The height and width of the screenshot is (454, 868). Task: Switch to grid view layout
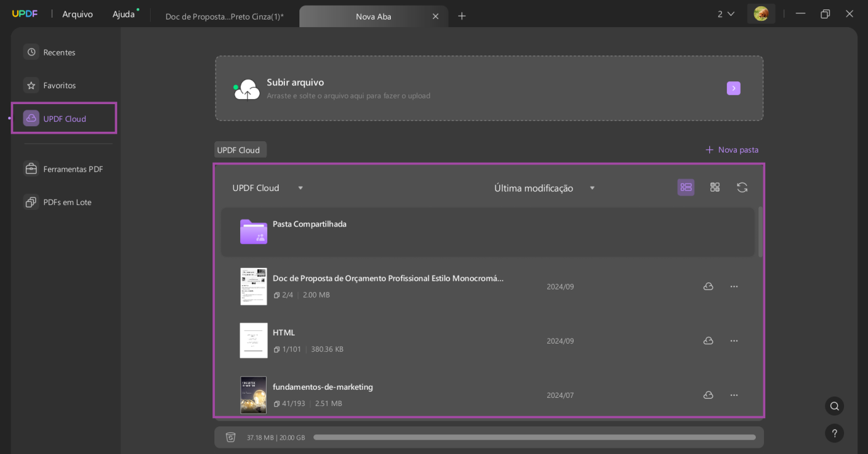pyautogui.click(x=715, y=187)
